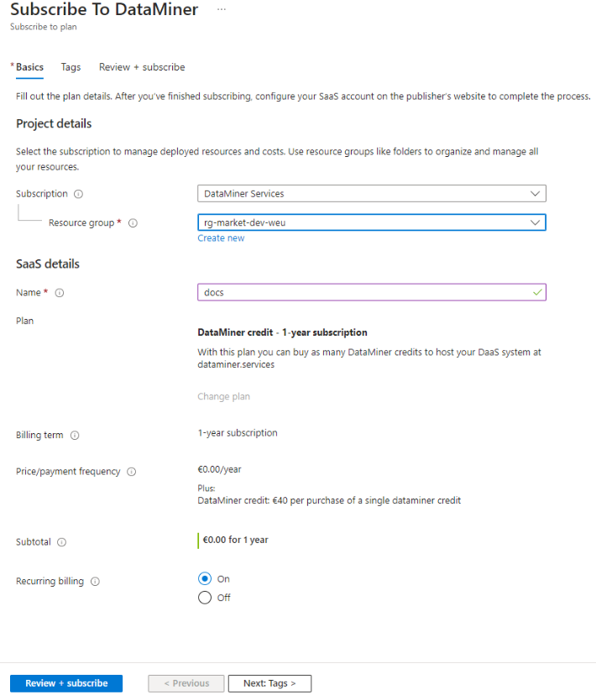Click the blue Review + subscribe button
Screen dimensions: 596x700
click(66, 683)
